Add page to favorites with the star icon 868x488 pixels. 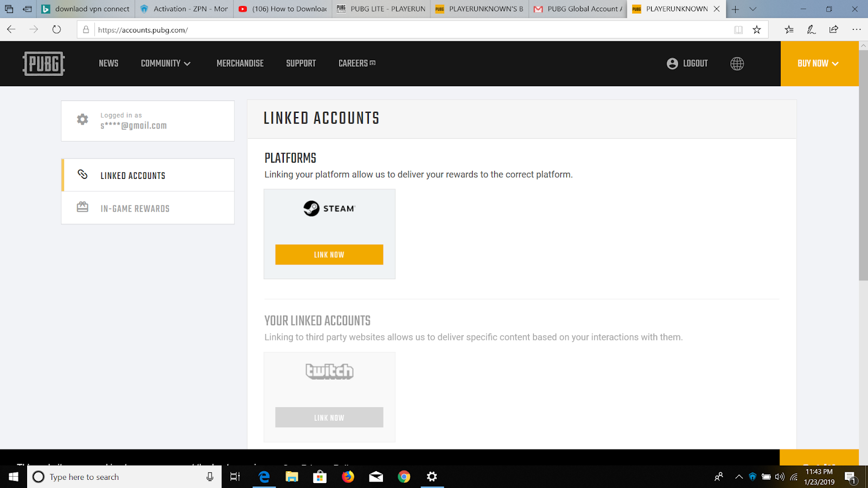coord(757,30)
